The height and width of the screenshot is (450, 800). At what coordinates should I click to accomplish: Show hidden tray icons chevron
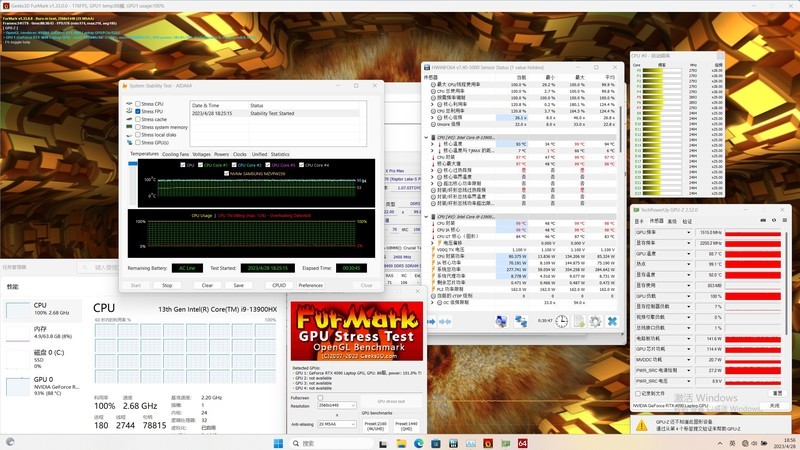pyautogui.click(x=720, y=443)
